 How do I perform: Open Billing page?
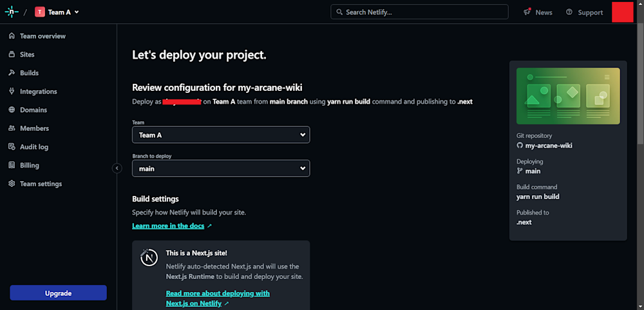click(x=30, y=165)
